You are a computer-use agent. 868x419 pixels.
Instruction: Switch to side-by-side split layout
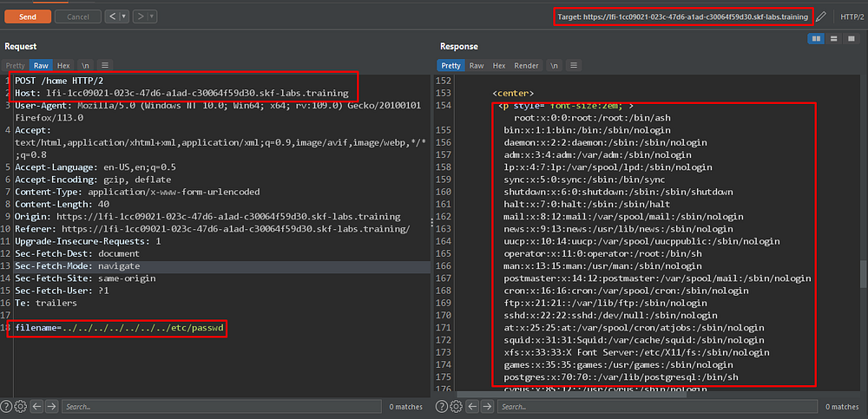coord(816,39)
